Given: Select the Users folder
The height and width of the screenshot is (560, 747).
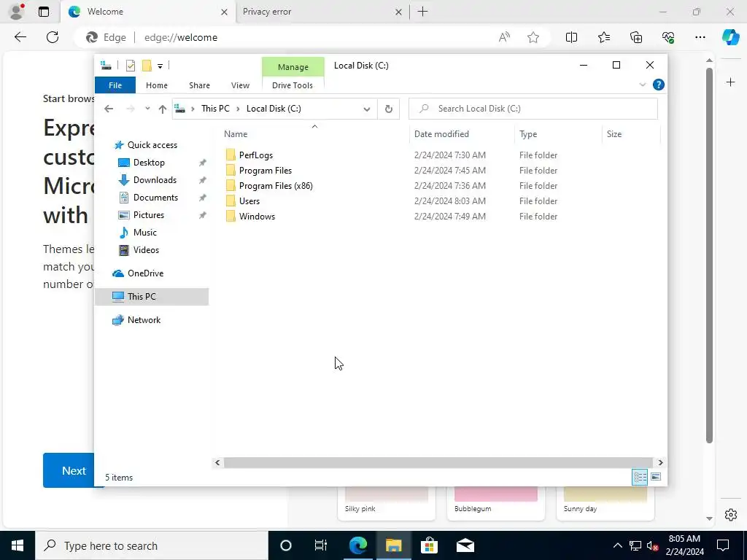Looking at the screenshot, I should pyautogui.click(x=249, y=201).
